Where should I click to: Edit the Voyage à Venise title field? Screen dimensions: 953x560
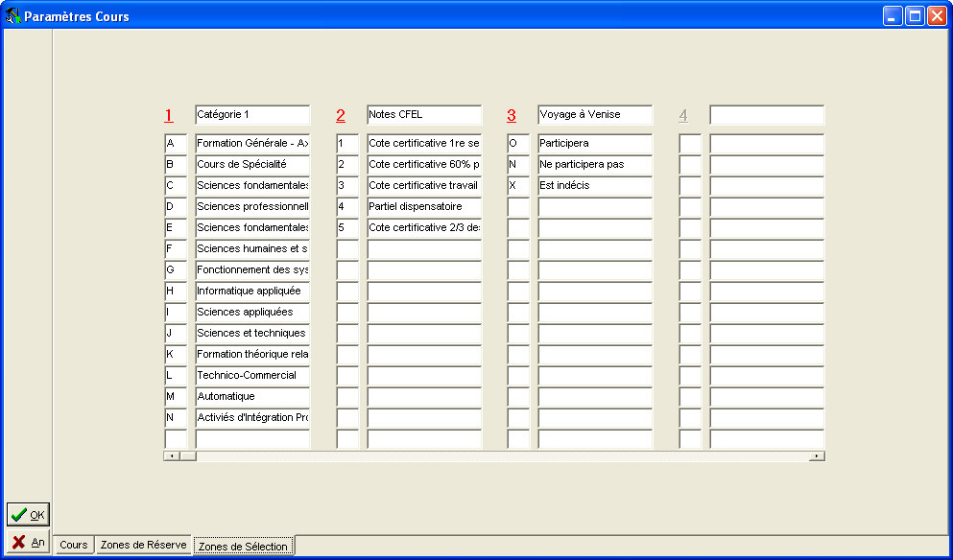595,115
